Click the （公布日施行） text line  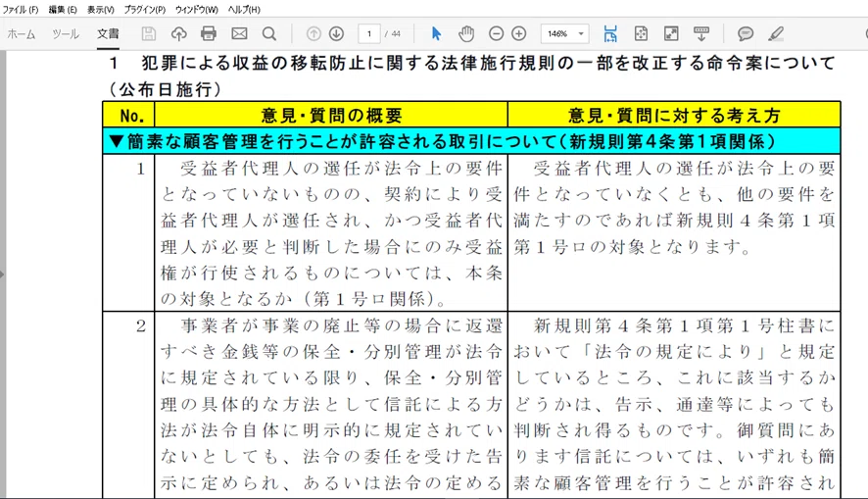coord(165,89)
